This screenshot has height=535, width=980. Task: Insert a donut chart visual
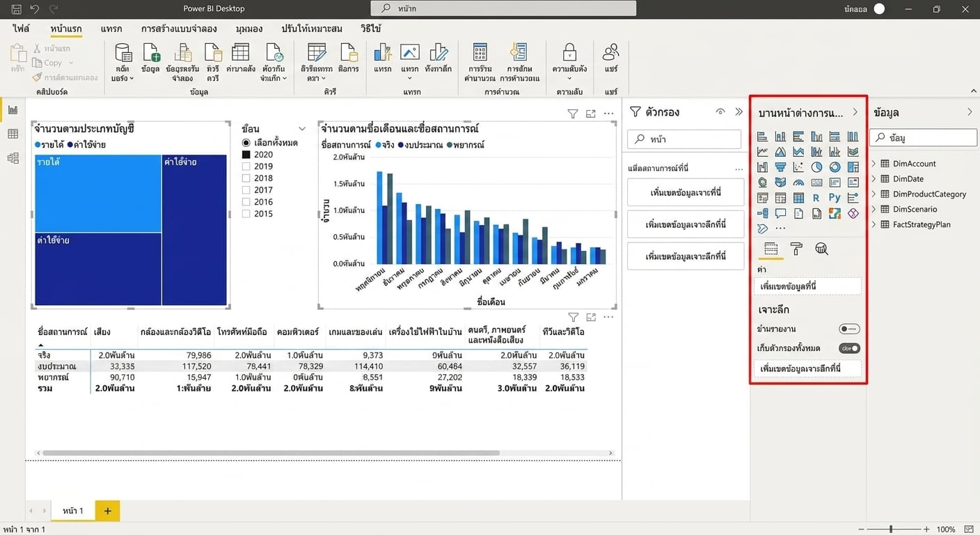pos(835,167)
